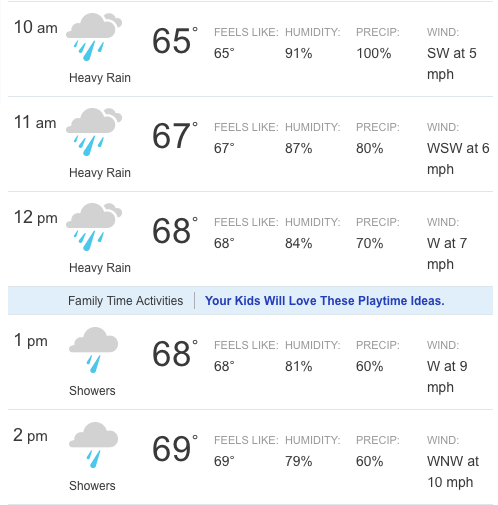The width and height of the screenshot is (498, 505).
Task: Click the 1 pm showers cloud icon
Action: pos(93,350)
